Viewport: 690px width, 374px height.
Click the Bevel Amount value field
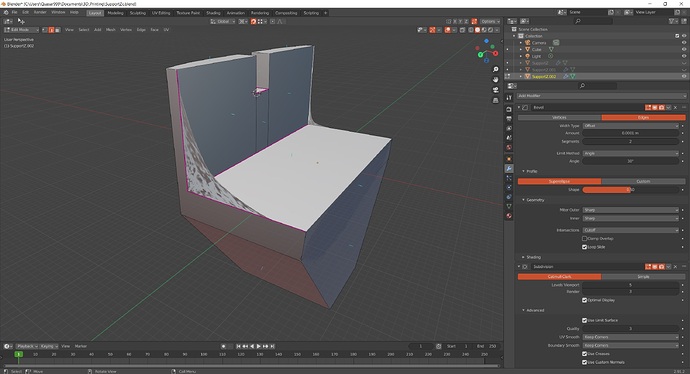click(x=631, y=133)
